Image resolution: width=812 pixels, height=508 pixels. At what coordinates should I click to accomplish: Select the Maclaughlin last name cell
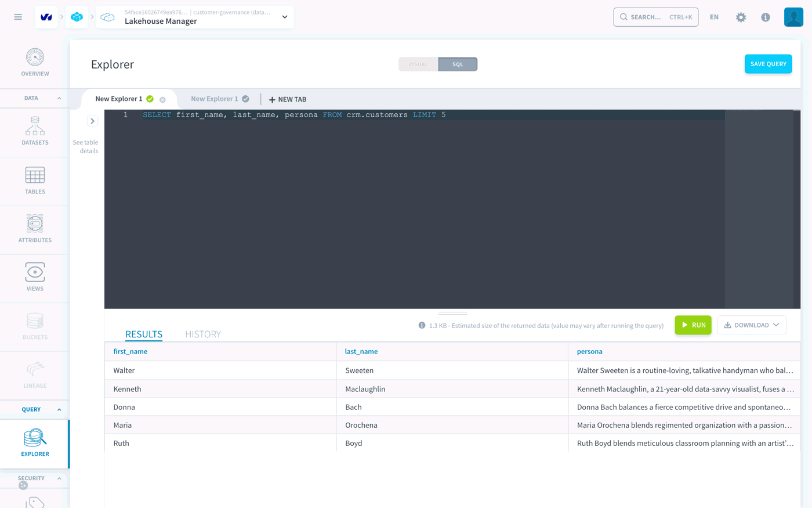tap(452, 389)
